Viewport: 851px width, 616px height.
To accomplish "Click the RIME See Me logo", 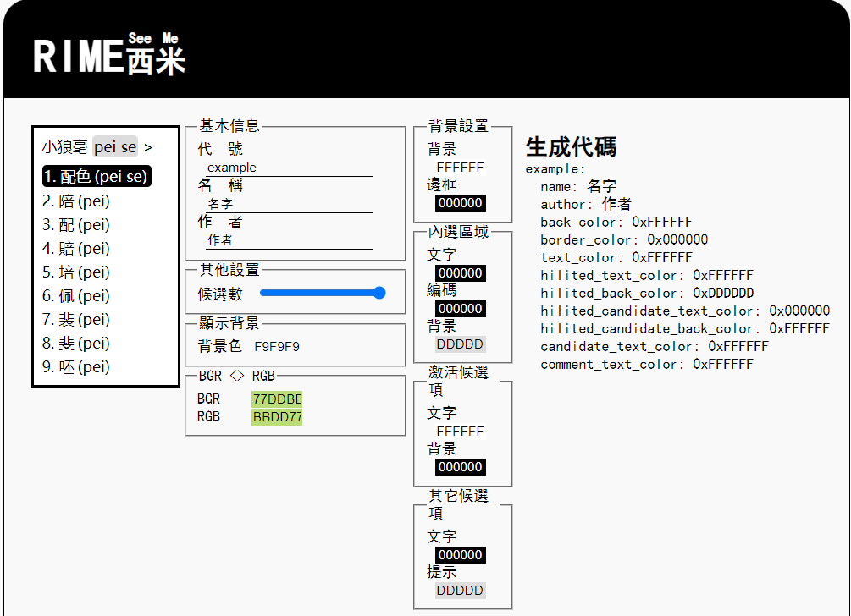I will coord(109,53).
